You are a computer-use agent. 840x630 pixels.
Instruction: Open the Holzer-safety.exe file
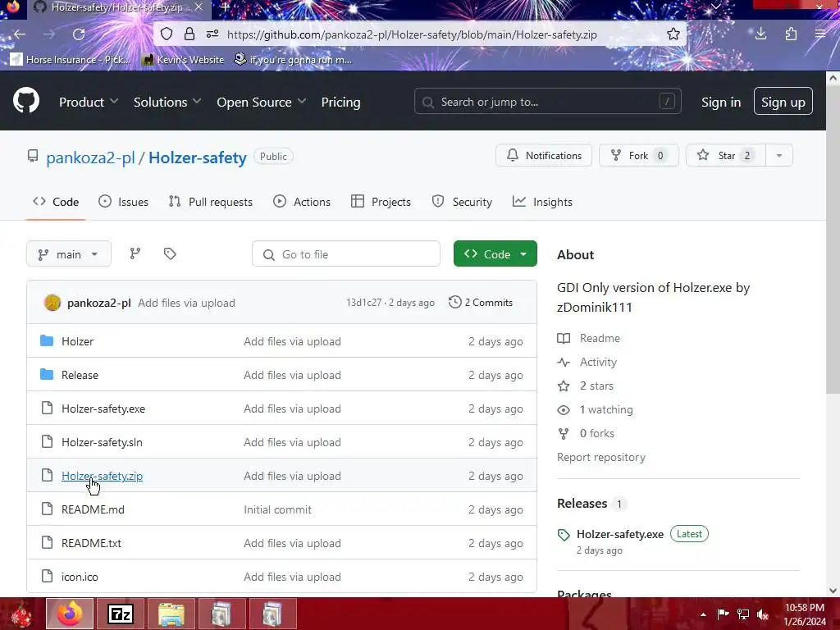[103, 409]
